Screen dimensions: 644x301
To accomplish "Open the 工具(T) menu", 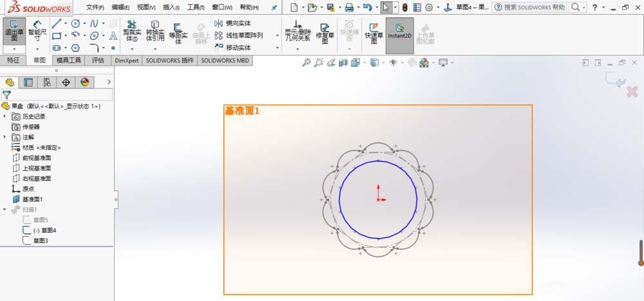I will click(x=196, y=7).
